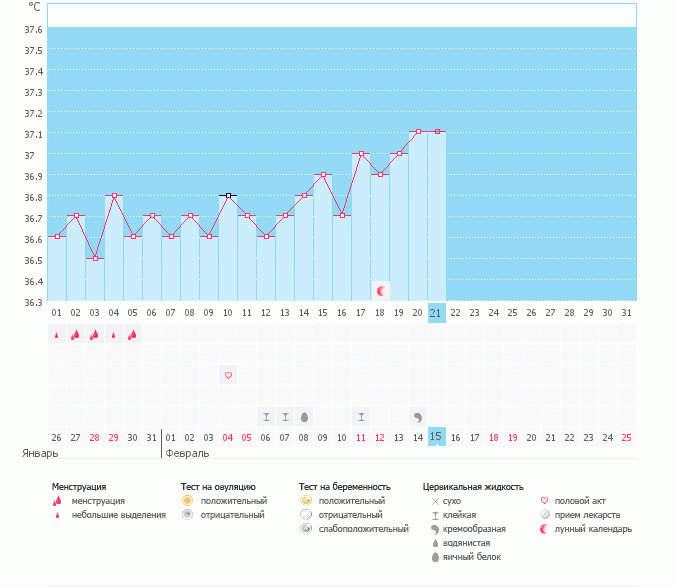Image resolution: width=675 pixels, height=587 pixels.
Task: Click the 'половой акт' legend label
Action: [580, 500]
